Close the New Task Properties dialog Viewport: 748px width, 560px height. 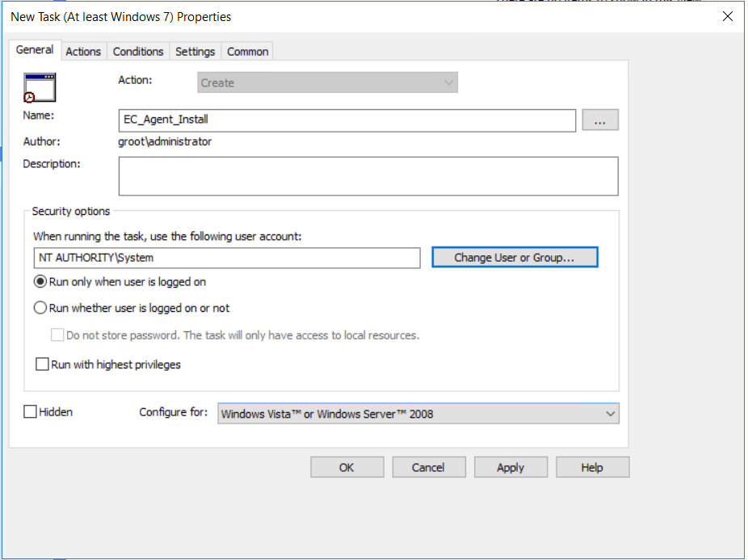coord(728,16)
